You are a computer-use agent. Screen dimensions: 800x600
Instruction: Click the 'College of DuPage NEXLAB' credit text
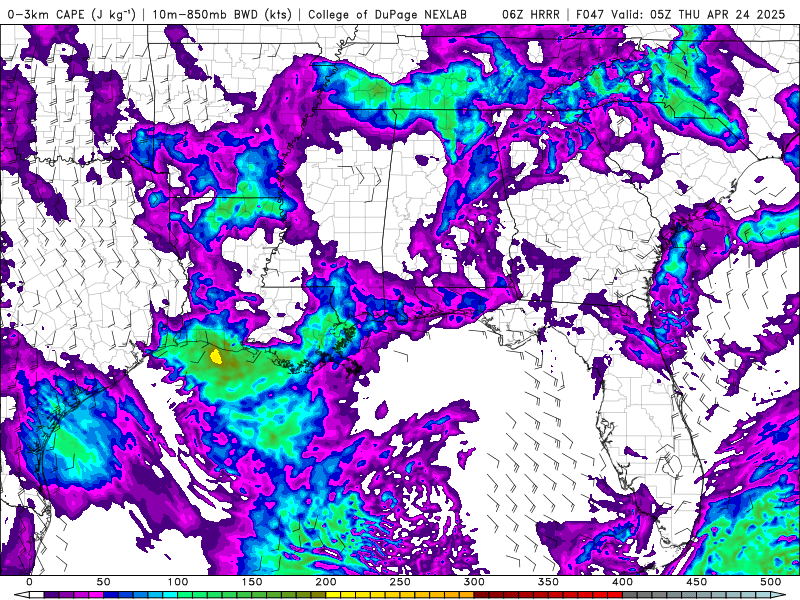tap(387, 14)
